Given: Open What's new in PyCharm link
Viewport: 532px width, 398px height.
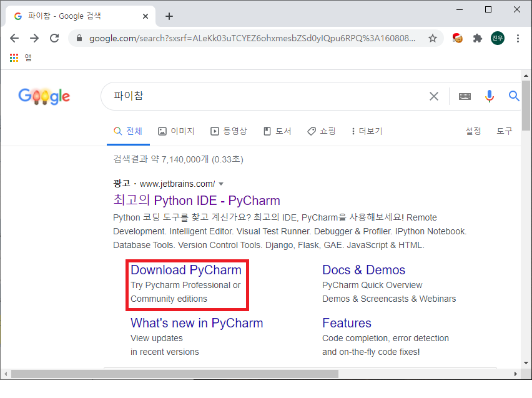Looking at the screenshot, I should click(197, 323).
